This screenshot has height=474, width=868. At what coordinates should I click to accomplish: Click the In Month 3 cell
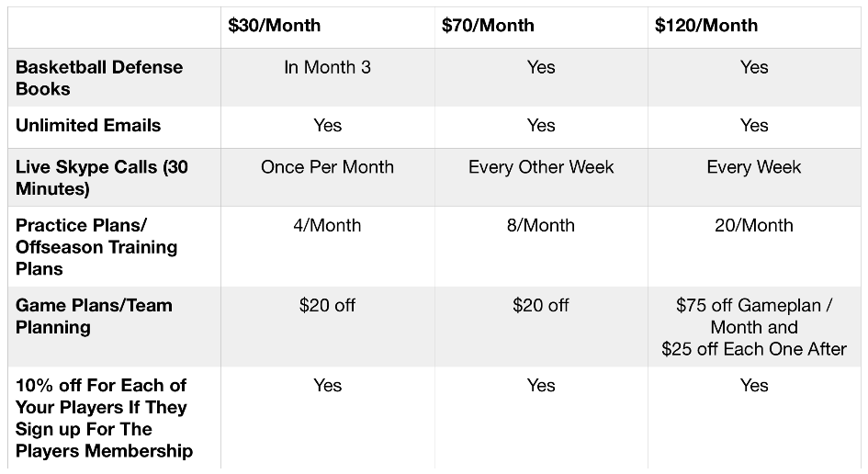(x=327, y=68)
